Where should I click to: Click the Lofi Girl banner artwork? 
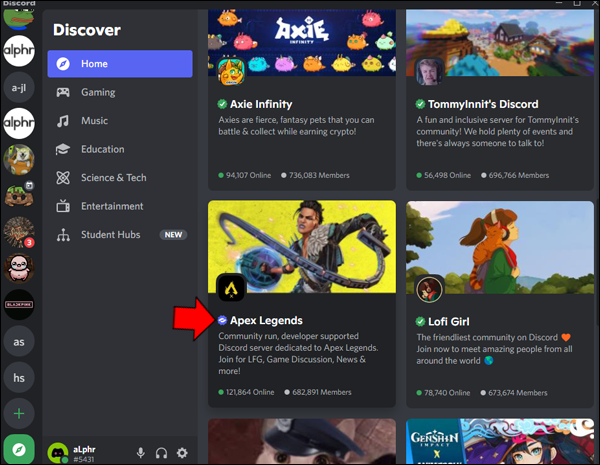(x=500, y=248)
